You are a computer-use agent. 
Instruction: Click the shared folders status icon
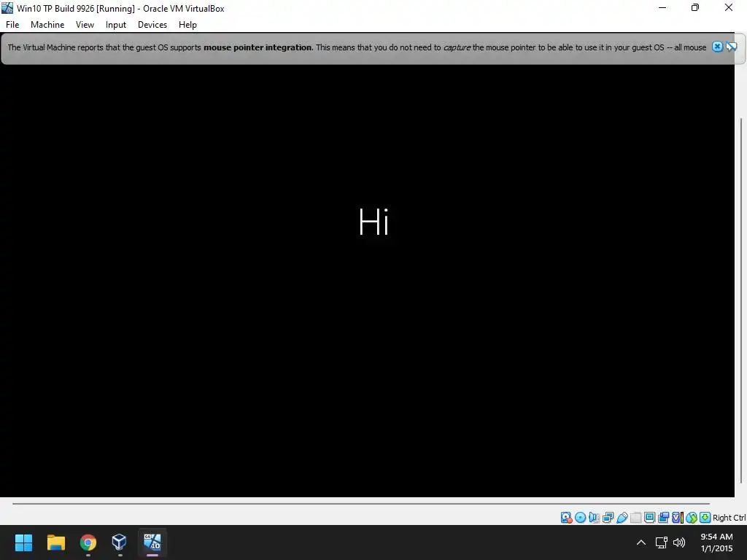tap(635, 518)
